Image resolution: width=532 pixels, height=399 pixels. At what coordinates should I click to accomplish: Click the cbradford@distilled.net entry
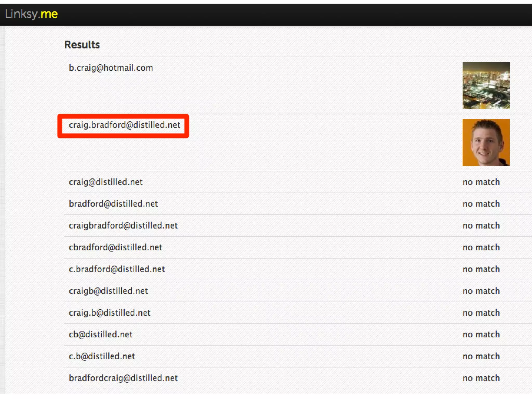pos(115,248)
